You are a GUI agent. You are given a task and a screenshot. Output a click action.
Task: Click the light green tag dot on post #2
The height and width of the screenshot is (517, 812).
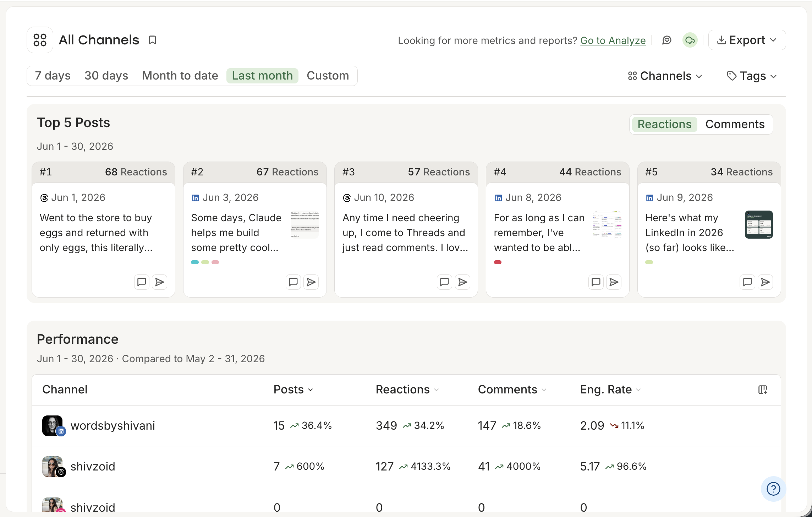[205, 262]
